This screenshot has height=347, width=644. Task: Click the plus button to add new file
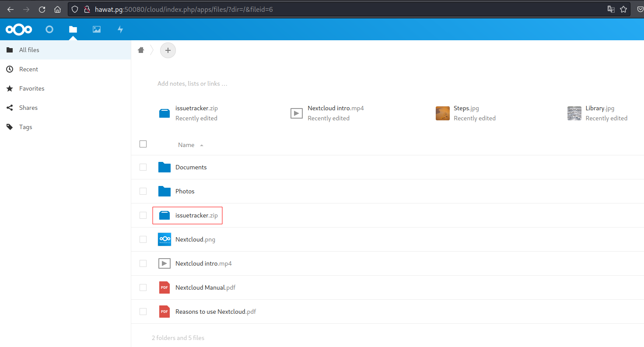tap(168, 50)
